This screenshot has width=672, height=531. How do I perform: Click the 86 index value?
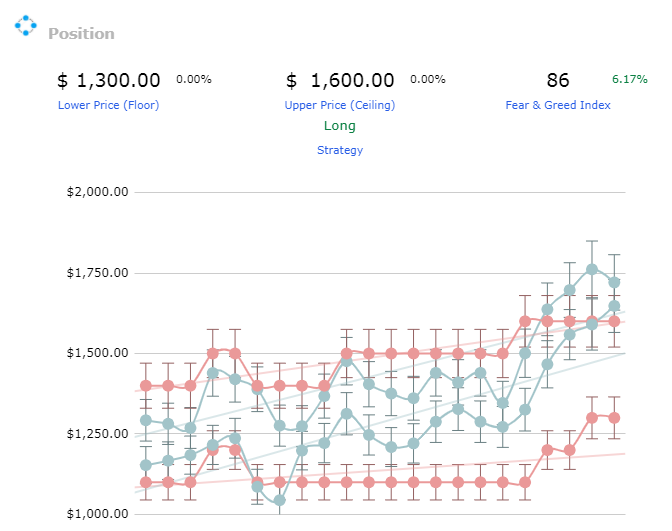click(x=558, y=81)
